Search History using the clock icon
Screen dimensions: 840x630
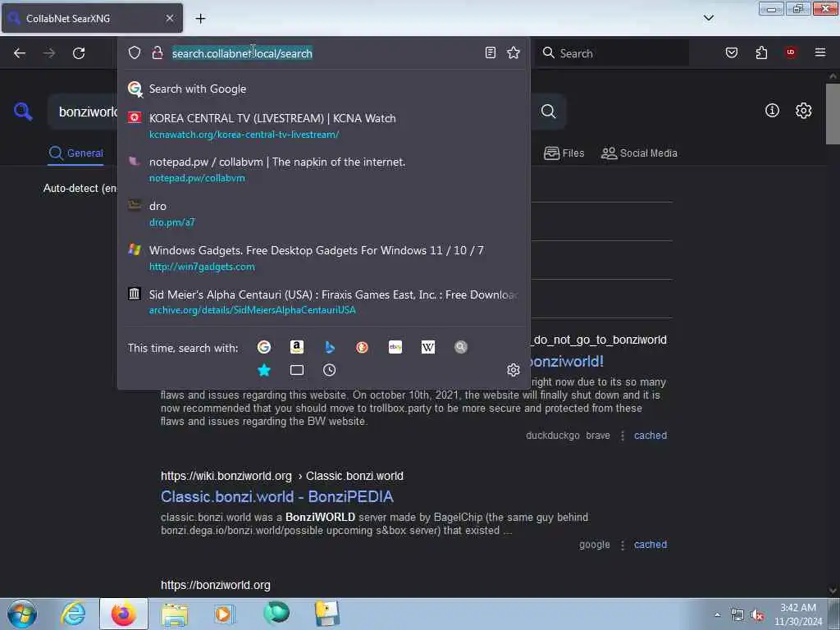[330, 370]
